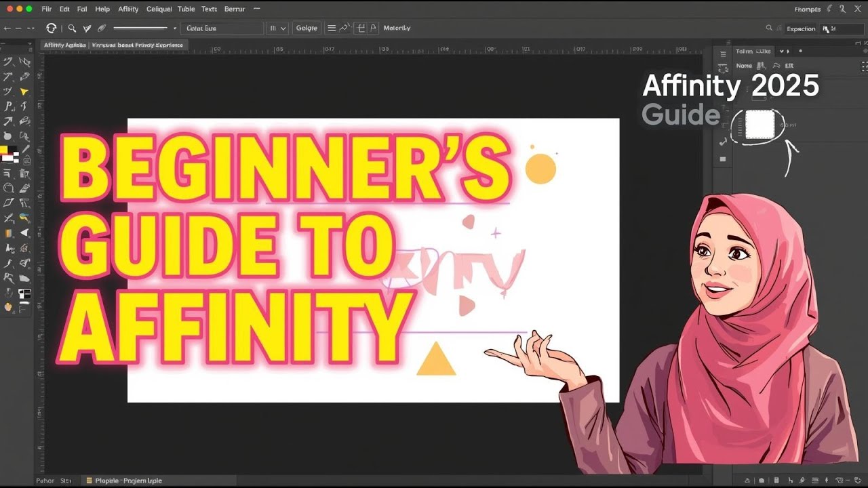Click Fhompils in the top right
The height and width of the screenshot is (488, 868).
(x=808, y=9)
